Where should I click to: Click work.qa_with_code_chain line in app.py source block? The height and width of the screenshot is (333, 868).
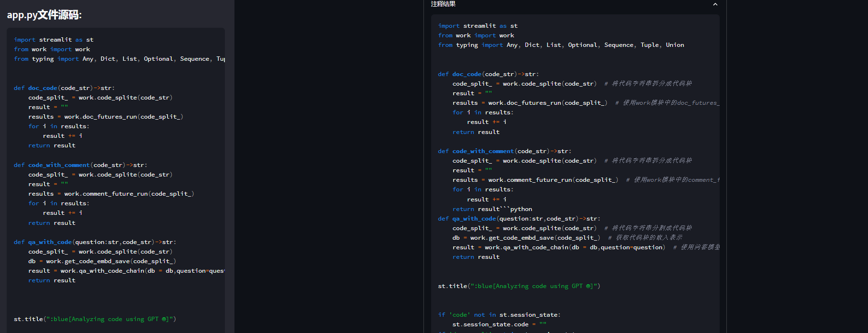[126, 271]
